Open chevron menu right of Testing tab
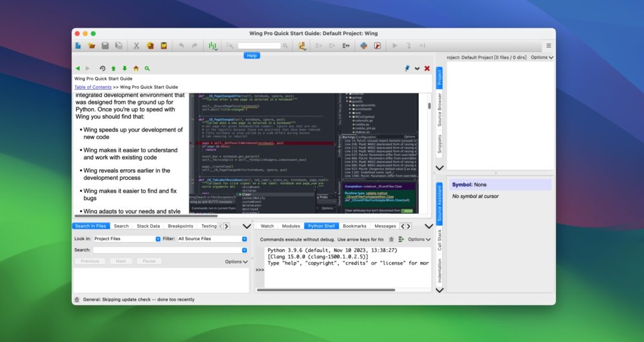The width and height of the screenshot is (644, 342). (x=247, y=226)
